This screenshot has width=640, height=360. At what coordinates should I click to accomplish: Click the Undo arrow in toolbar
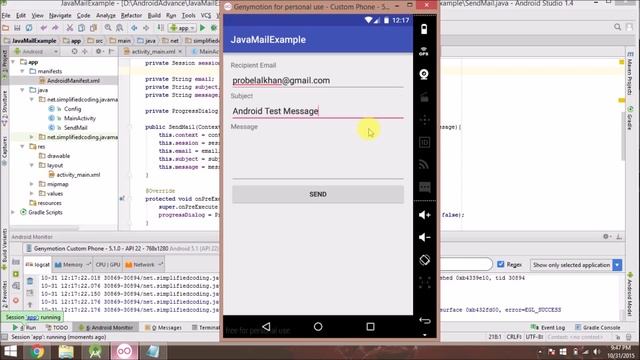[x=44, y=28]
